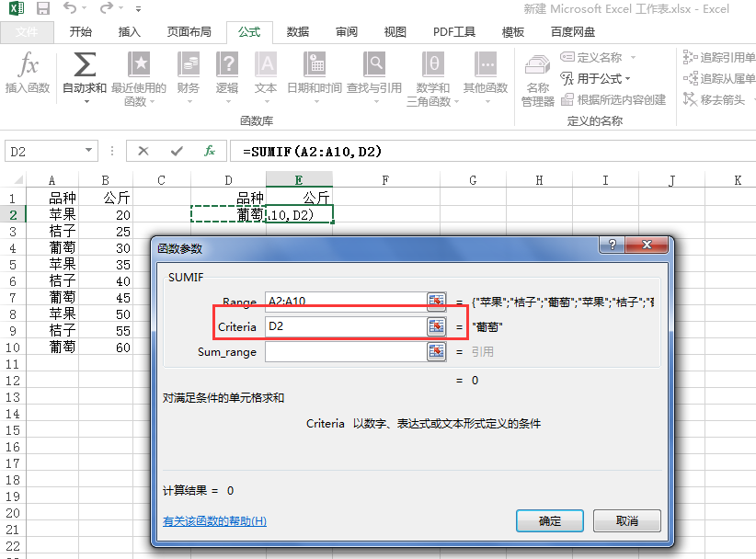Switch to the View (视图) tab
This screenshot has height=559, width=756.
pyautogui.click(x=395, y=32)
